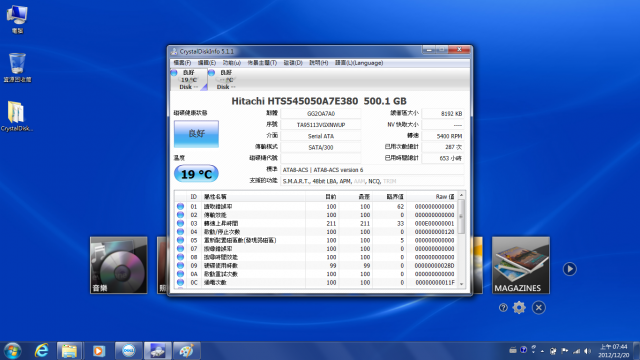The width and height of the screenshot is (640, 360).
Task: Open the (L)(Language) menu
Action: [359, 63]
